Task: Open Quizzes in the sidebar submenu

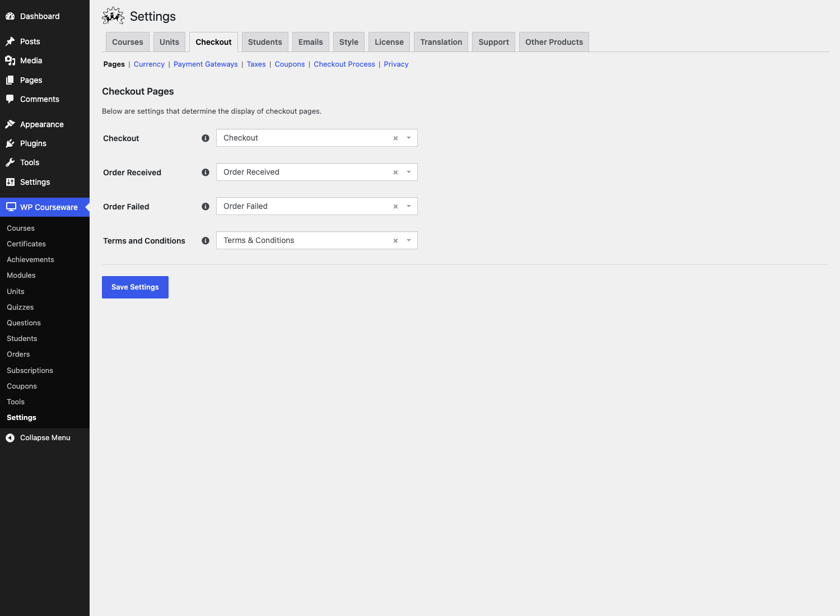Action: point(20,307)
